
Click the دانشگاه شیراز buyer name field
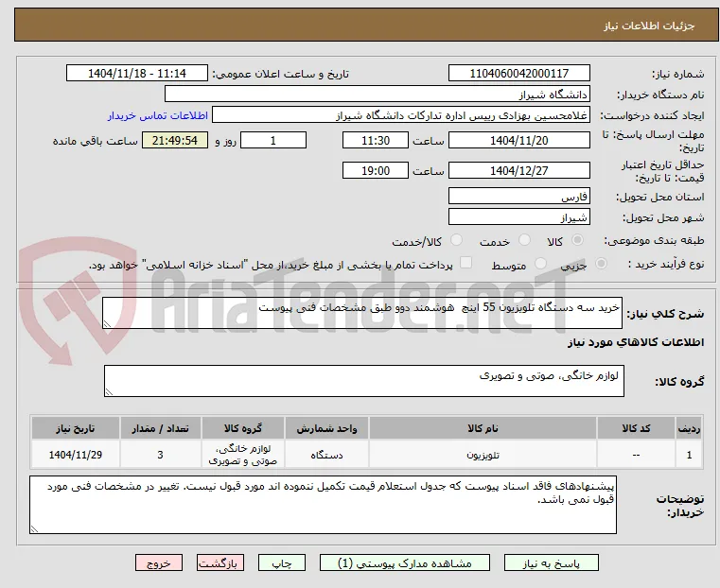point(377,94)
